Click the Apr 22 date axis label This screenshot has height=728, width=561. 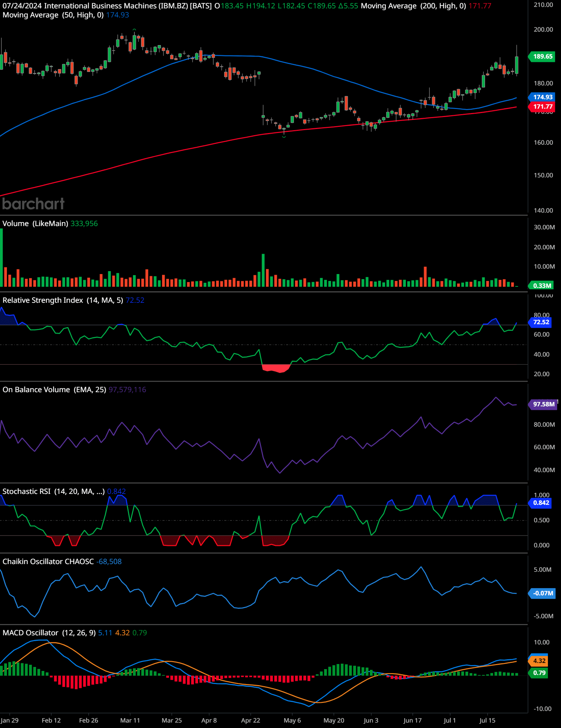point(251,720)
